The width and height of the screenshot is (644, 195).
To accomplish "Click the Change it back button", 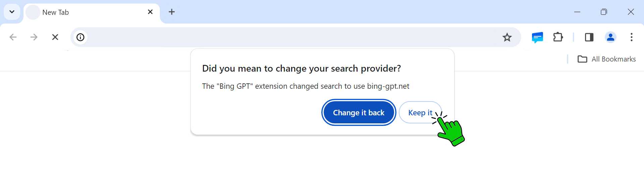I will 359,113.
